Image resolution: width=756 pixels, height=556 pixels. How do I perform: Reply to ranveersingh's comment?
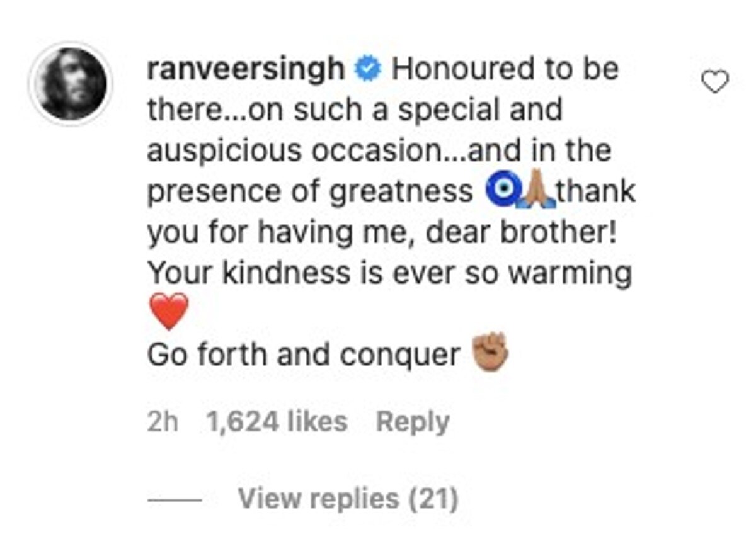(413, 422)
